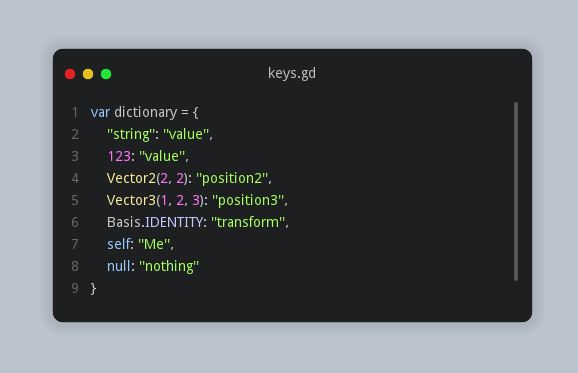
Task: Click the "position3" string value
Action: [x=248, y=201]
